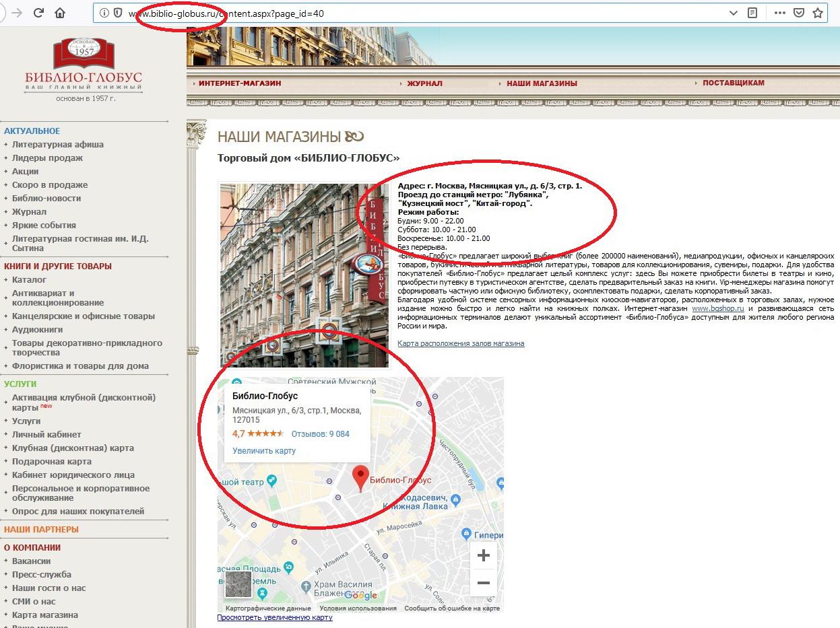Image resolution: width=840 pixels, height=628 pixels.
Task: Open Наши партнеры section header
Action: [x=41, y=529]
